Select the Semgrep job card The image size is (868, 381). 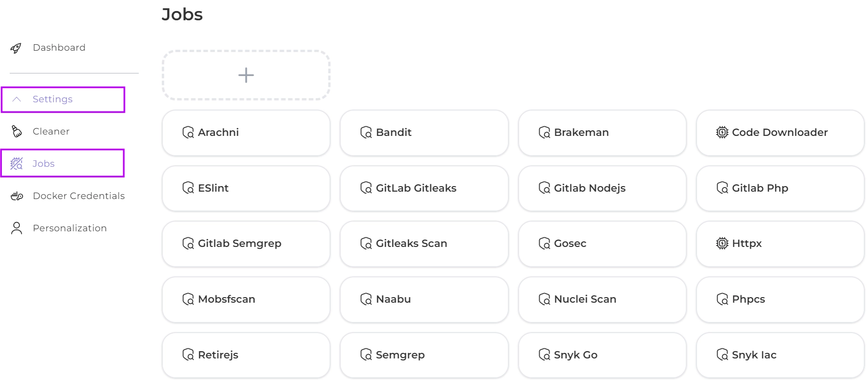pos(424,355)
